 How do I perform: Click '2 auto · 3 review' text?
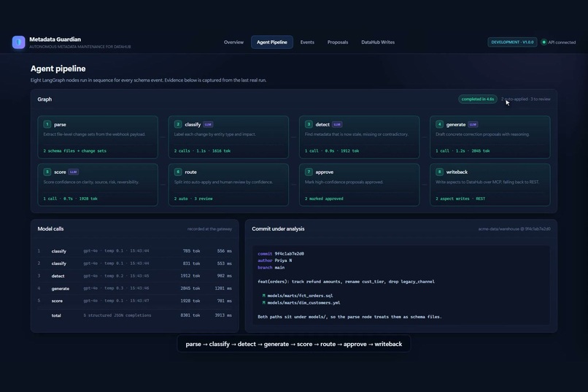coord(193,199)
